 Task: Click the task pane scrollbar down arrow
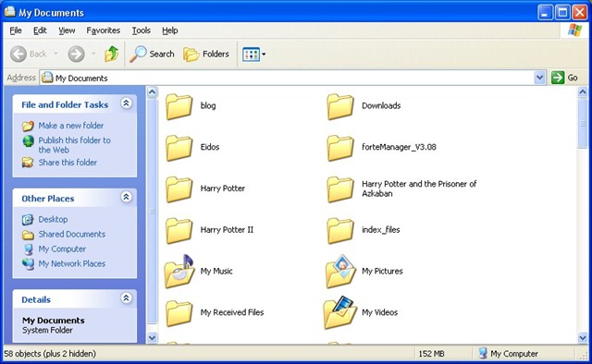pos(152,337)
